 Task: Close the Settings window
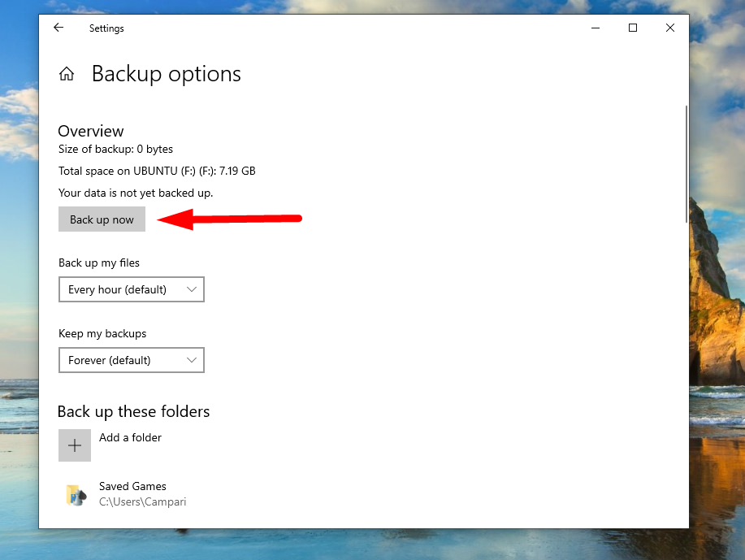(x=670, y=28)
